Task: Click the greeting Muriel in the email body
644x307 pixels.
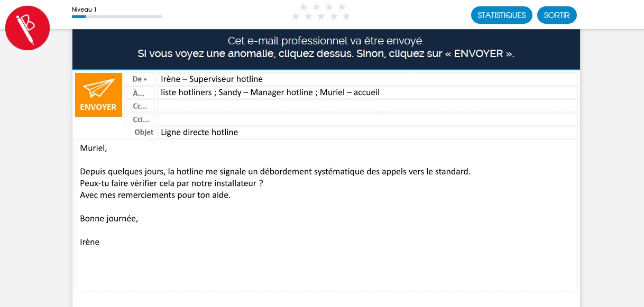Action: pos(94,148)
